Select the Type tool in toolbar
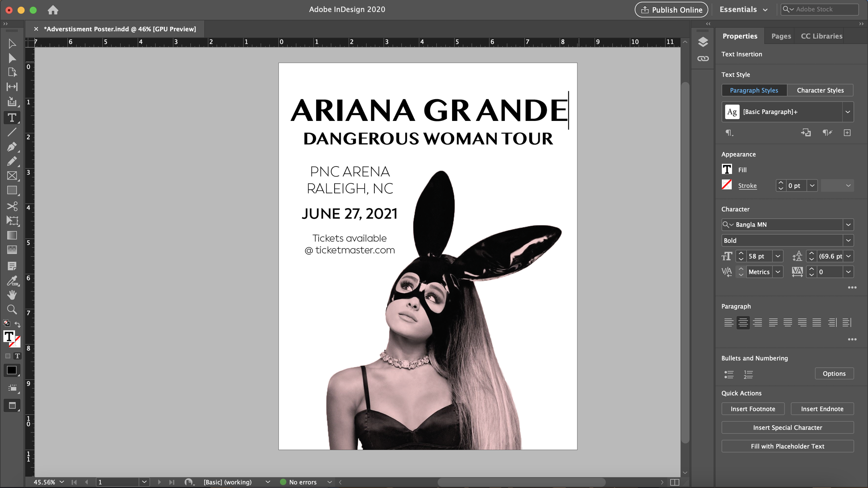Viewport: 868px width, 488px height. pyautogui.click(x=12, y=118)
